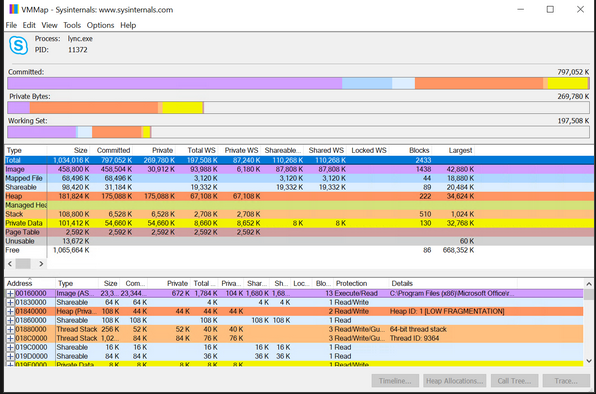Screen dimensions: 596x394
Task: Select the Free type row
Action: coord(299,250)
